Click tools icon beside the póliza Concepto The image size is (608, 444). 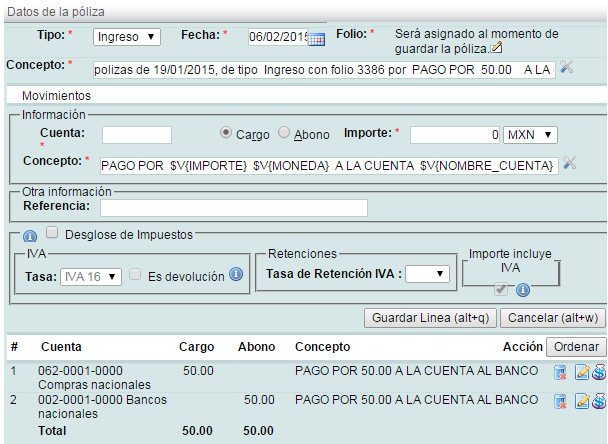click(x=567, y=68)
